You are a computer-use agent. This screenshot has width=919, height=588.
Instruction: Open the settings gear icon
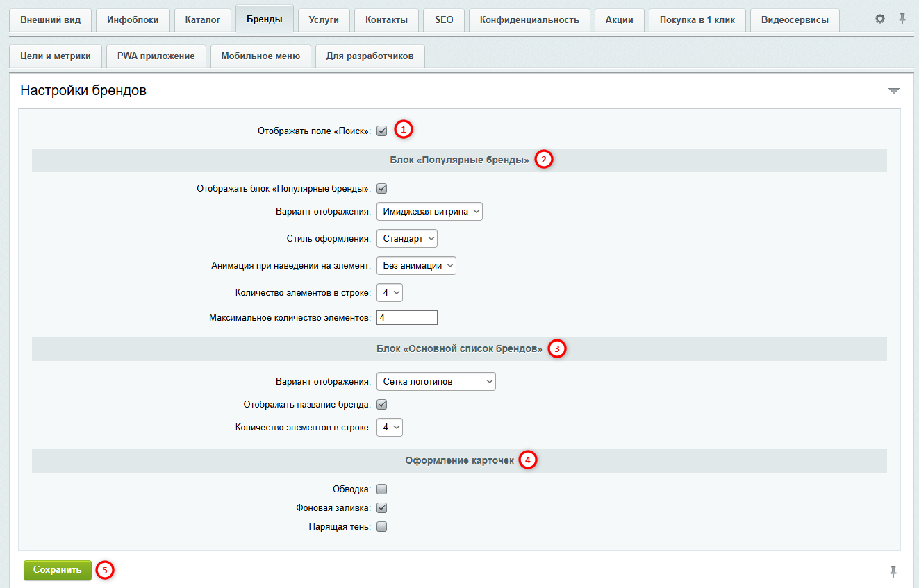click(x=880, y=19)
